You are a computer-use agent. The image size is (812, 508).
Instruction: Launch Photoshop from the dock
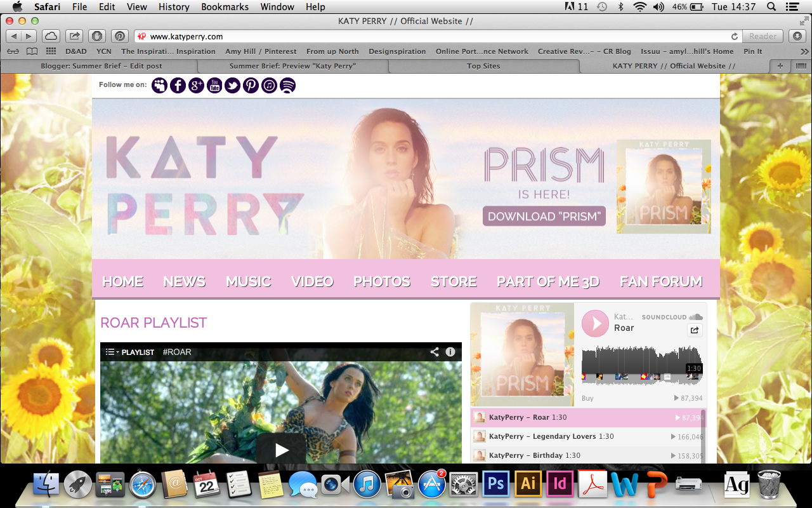[495, 485]
